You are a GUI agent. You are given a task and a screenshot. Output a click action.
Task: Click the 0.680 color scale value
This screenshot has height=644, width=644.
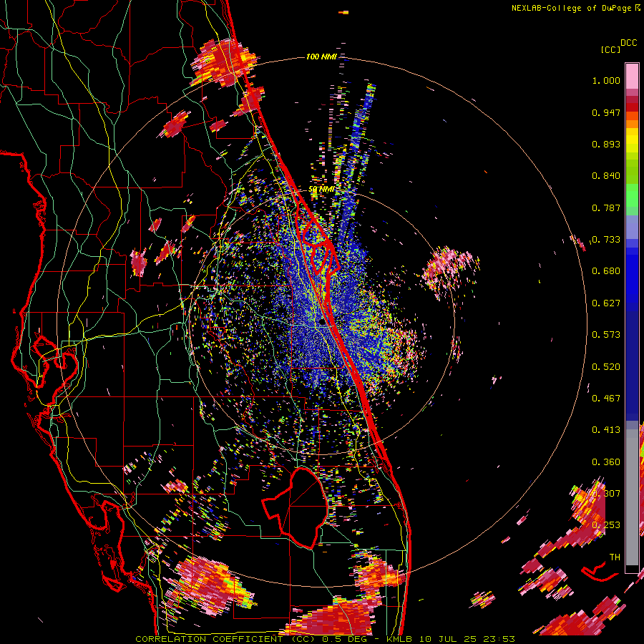(x=606, y=271)
